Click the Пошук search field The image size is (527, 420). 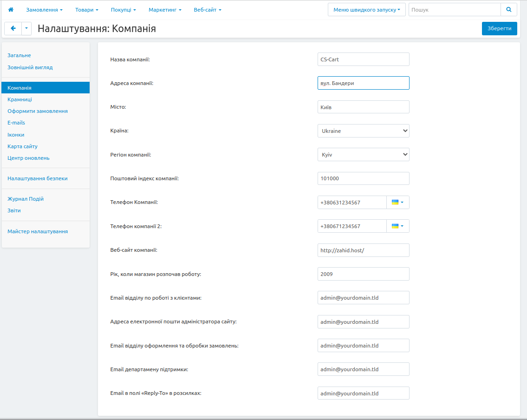click(454, 10)
